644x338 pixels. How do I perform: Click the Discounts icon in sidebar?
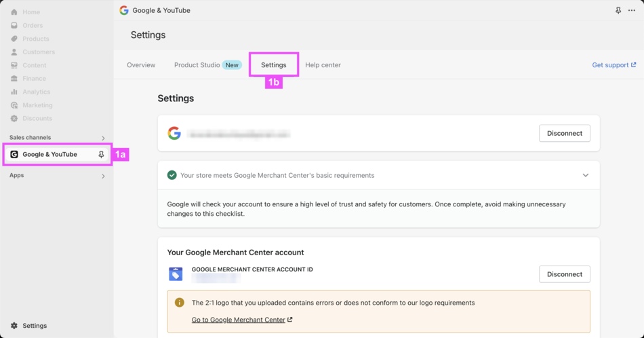point(14,118)
